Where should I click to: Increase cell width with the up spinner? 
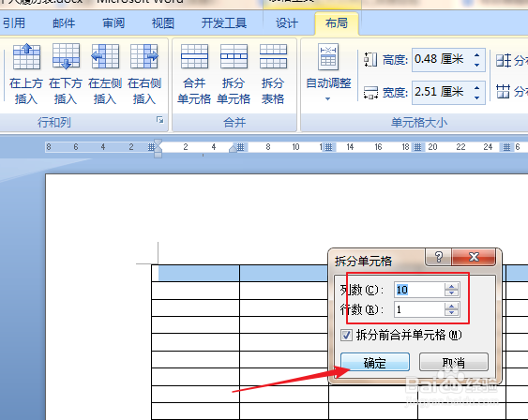pyautogui.click(x=476, y=87)
